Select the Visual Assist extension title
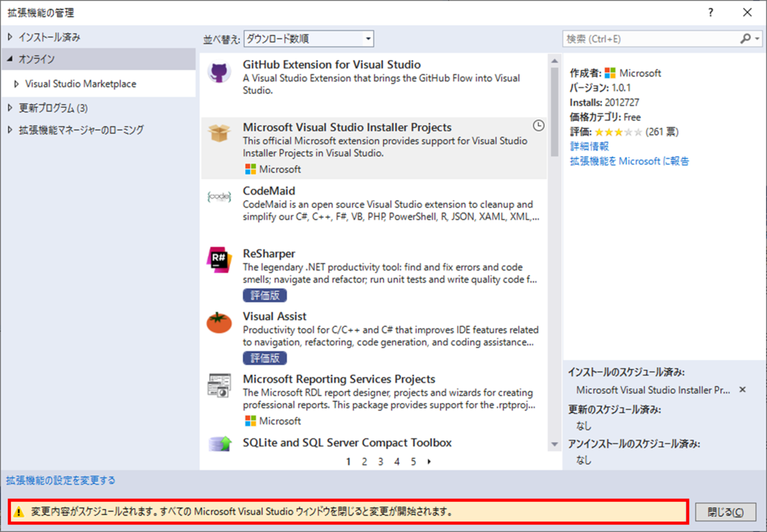The image size is (767, 532). pos(275,316)
